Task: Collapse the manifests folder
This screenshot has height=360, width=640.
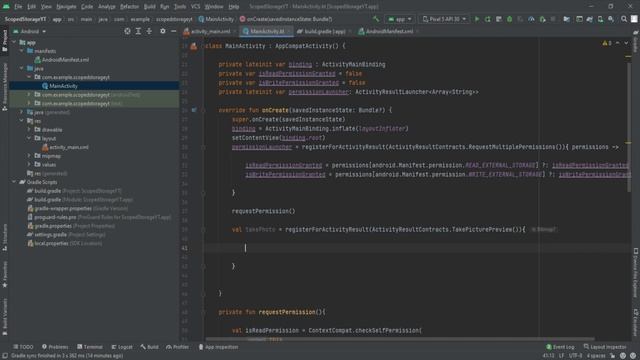Action: click(x=22, y=51)
